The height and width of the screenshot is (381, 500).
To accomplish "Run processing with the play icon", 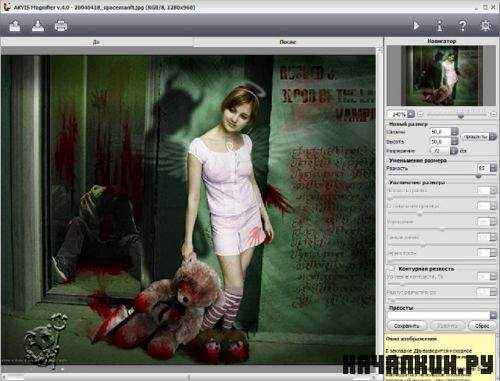I will coord(416,26).
